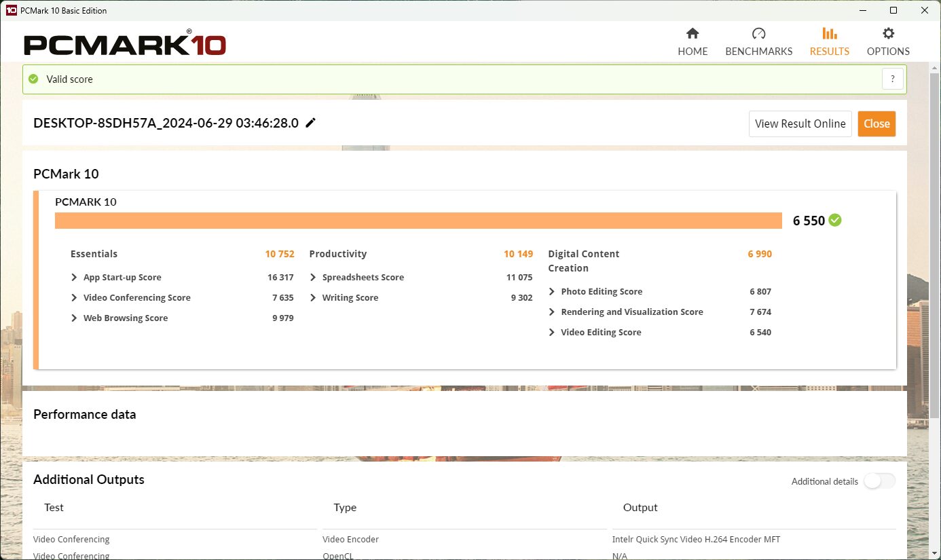Click the Results bar chart icon
Viewport: 941px width, 560px height.
coord(829,33)
